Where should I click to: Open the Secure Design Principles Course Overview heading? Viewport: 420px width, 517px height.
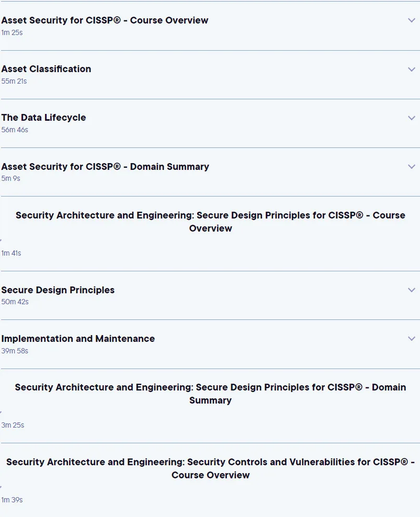pos(210,222)
